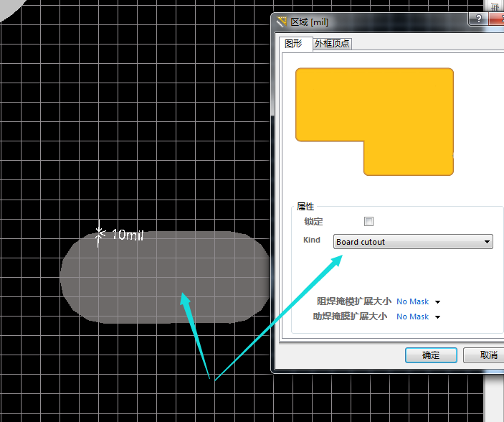This screenshot has width=504, height=422.
Task: Click the question mark help button
Action: coord(477,19)
